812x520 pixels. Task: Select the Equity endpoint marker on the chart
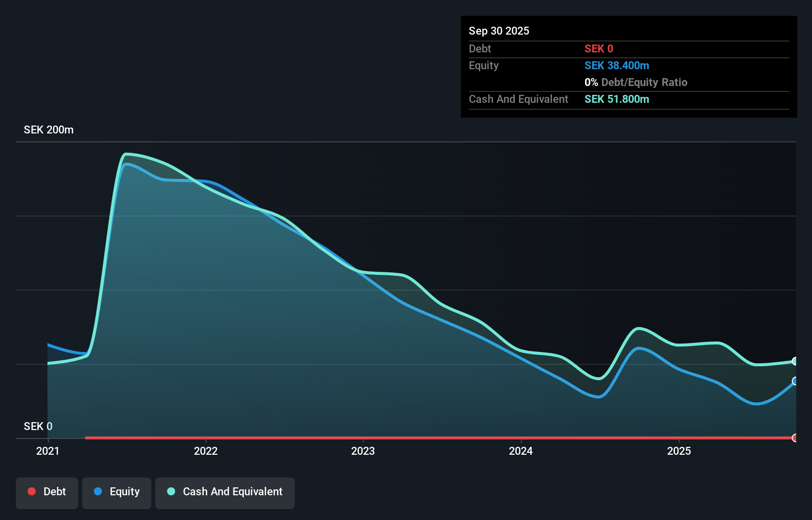[x=794, y=381]
